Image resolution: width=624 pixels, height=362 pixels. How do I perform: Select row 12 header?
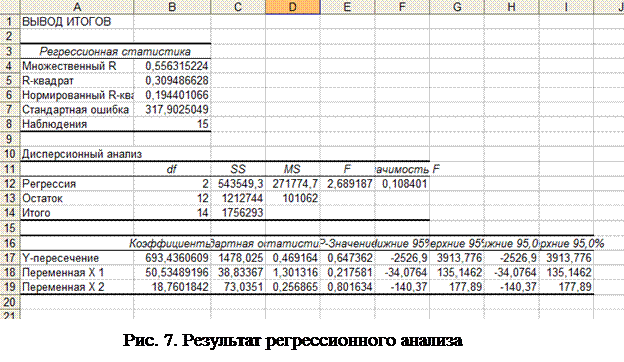tap(10, 184)
